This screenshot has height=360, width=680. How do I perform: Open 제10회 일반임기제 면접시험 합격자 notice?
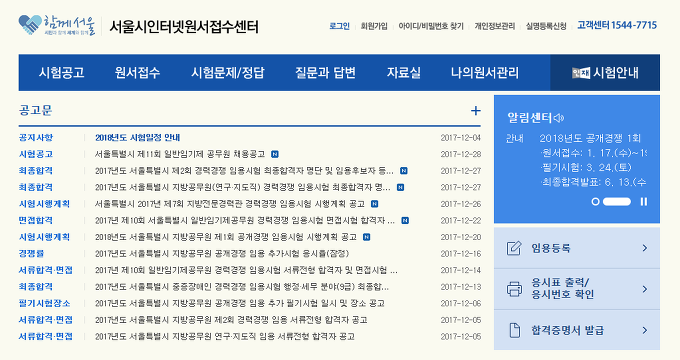pyautogui.click(x=245, y=220)
